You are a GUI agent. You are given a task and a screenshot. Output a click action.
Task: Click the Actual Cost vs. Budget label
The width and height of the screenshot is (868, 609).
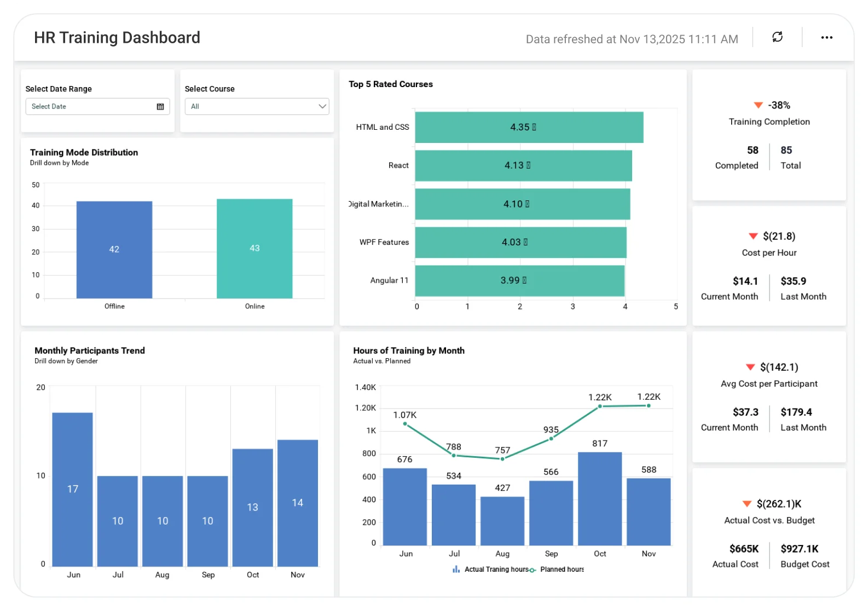pyautogui.click(x=769, y=520)
